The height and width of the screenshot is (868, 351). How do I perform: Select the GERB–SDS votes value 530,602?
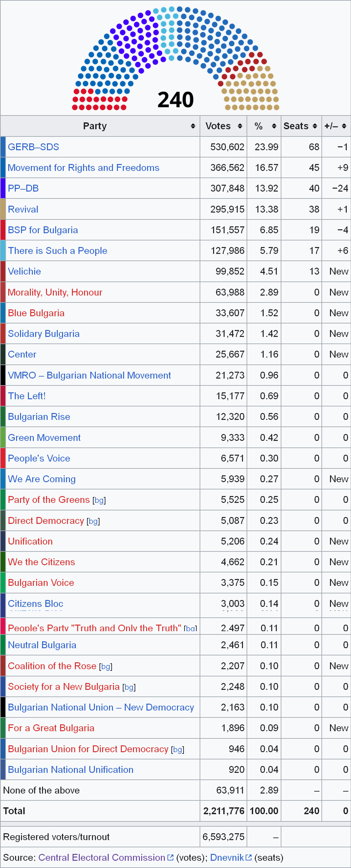(x=227, y=147)
